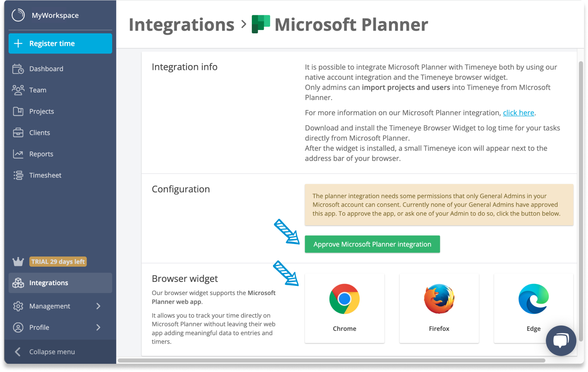Select the Integrations menu item
The height and width of the screenshot is (372, 588).
60,283
